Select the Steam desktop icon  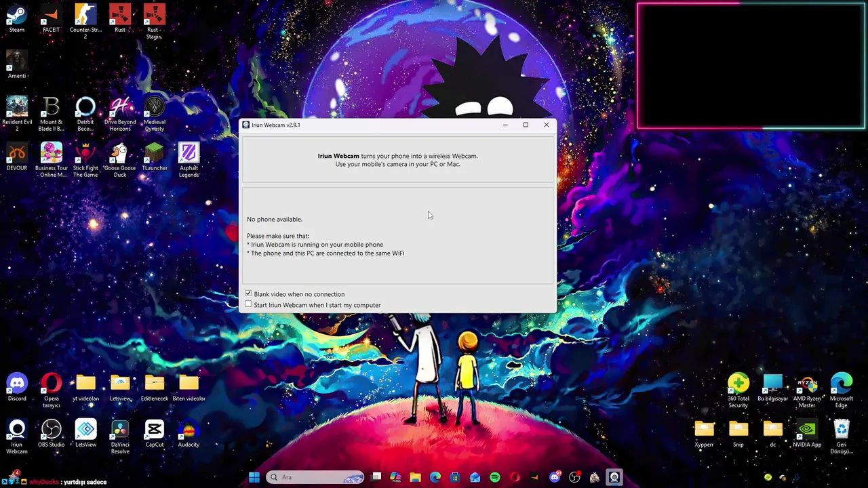(17, 19)
